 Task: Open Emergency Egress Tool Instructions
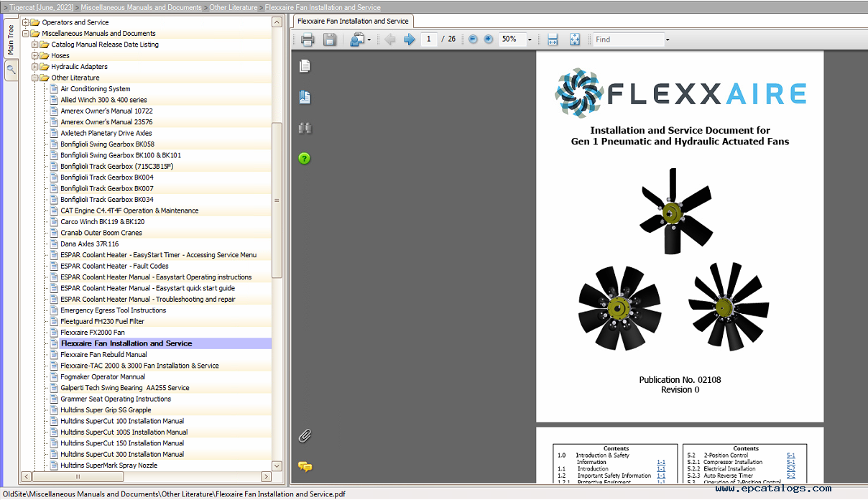click(114, 310)
